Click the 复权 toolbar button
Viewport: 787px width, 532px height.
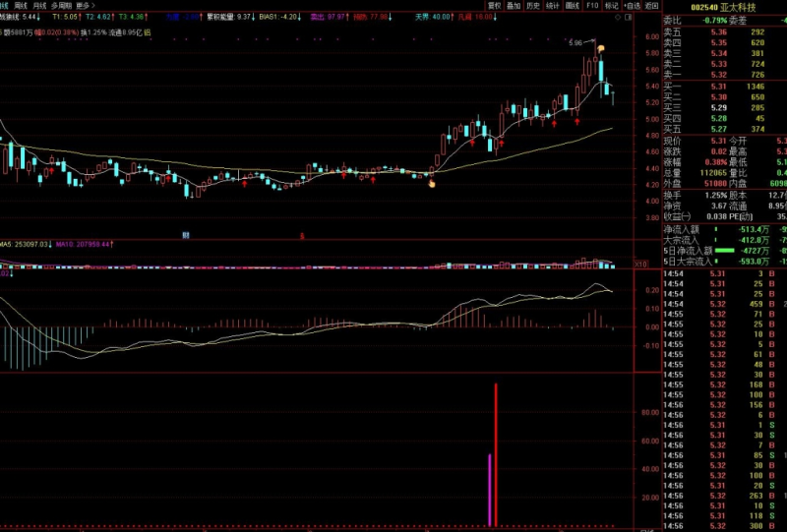coord(494,5)
